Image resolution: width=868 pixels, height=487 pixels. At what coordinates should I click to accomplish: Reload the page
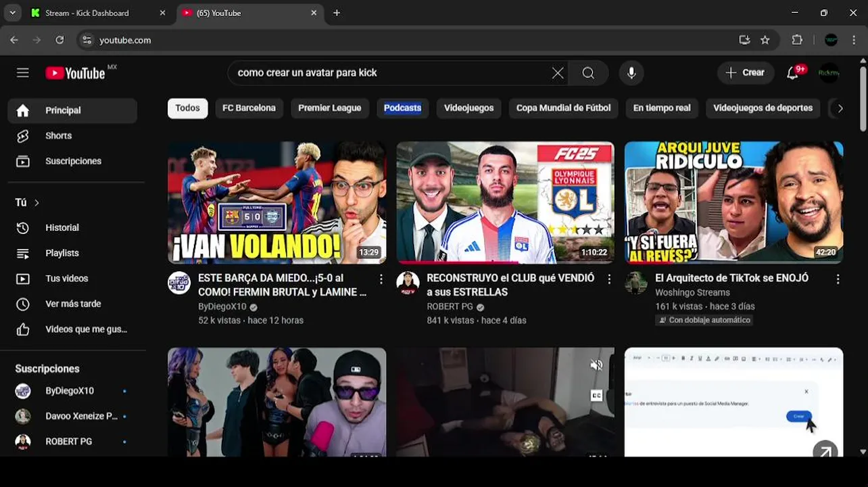tap(59, 40)
